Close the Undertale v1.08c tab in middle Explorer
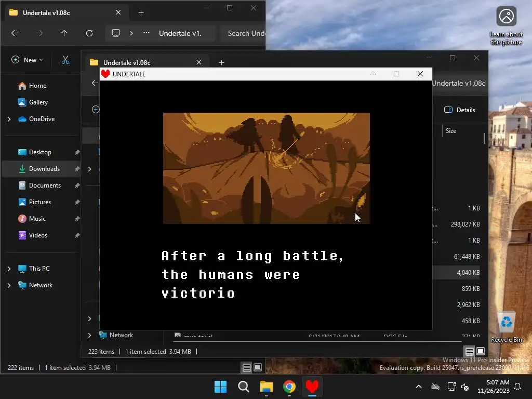The height and width of the screenshot is (399, 532). click(x=199, y=62)
